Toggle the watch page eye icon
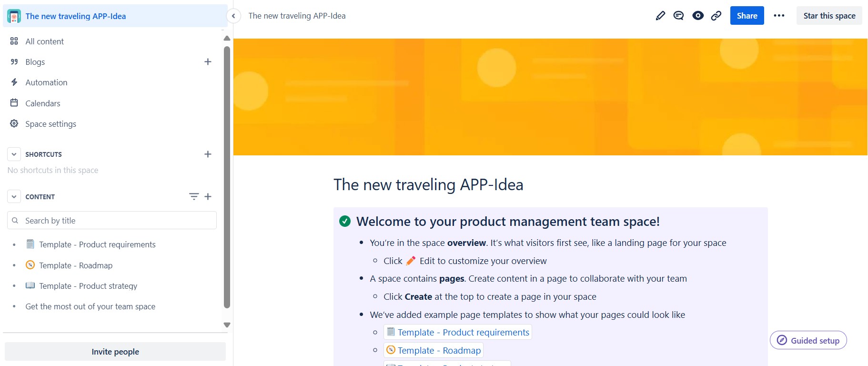The height and width of the screenshot is (366, 868). (698, 16)
